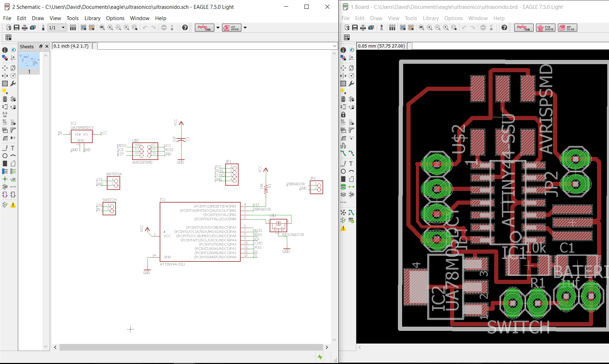This screenshot has height=364, width=609.
Task: Float the Sheets panel with the undock icon
Action: click(41, 47)
